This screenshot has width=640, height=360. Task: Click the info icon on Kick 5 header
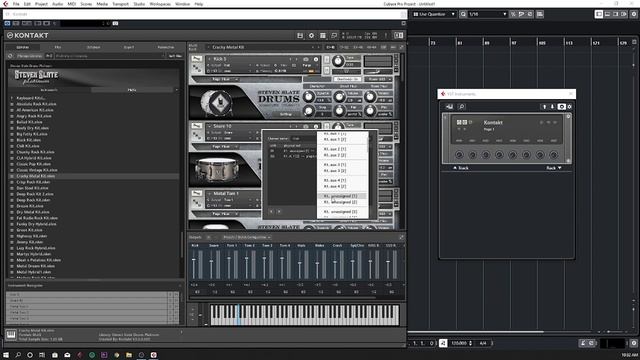pos(316,59)
